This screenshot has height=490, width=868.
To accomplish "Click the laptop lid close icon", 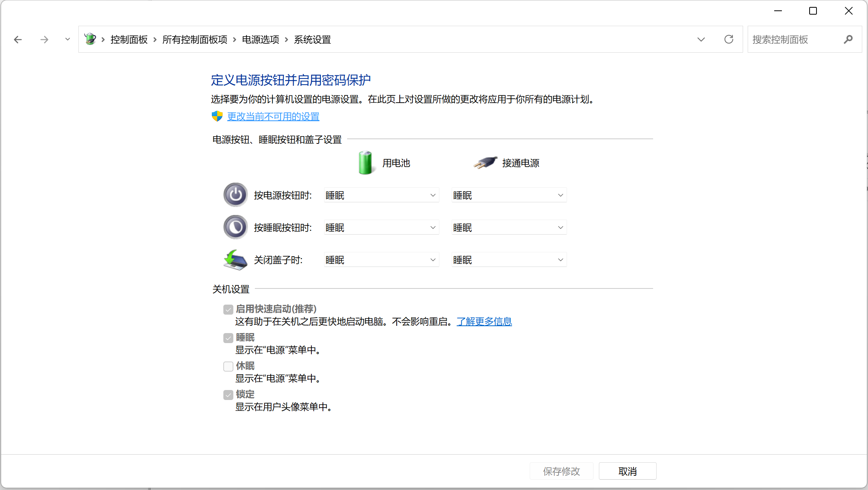I will 235,260.
